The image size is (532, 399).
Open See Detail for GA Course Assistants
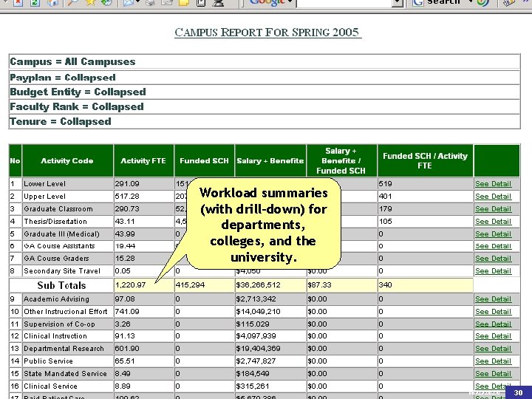(493, 246)
